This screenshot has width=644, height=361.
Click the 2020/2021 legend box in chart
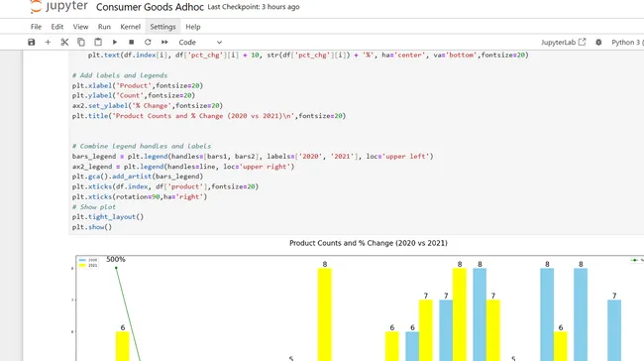pyautogui.click(x=88, y=263)
